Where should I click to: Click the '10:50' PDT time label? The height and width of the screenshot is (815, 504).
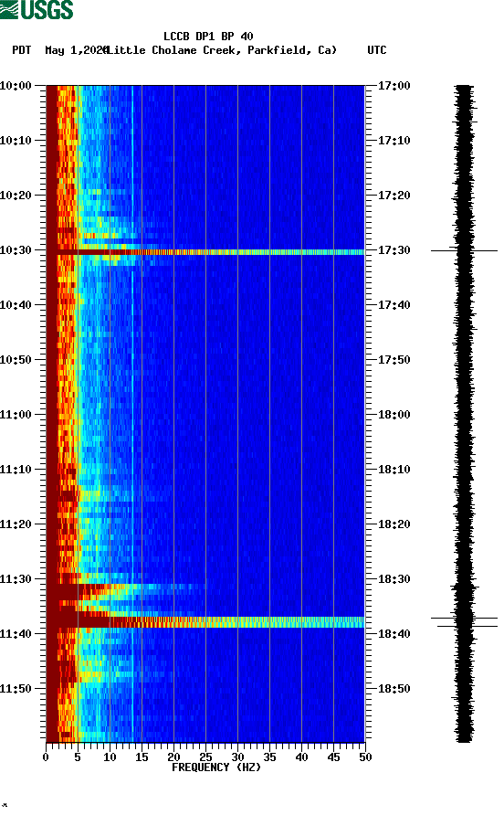[x=16, y=360]
